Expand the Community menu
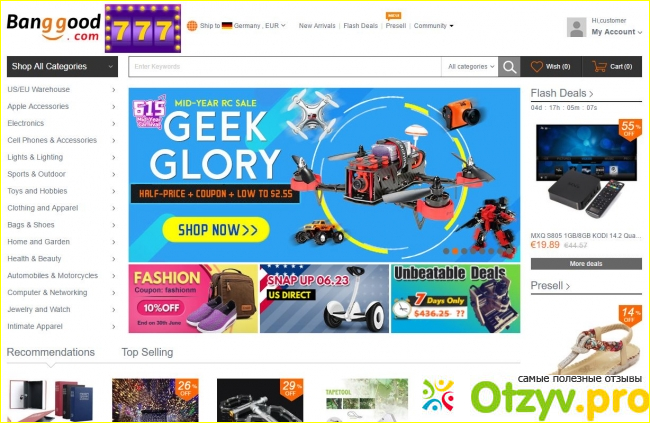This screenshot has height=423, width=650. [434, 26]
